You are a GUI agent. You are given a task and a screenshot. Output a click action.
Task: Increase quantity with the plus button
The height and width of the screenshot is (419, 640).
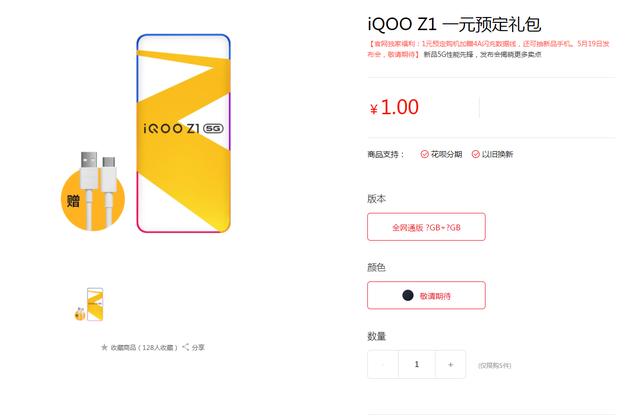(x=451, y=364)
